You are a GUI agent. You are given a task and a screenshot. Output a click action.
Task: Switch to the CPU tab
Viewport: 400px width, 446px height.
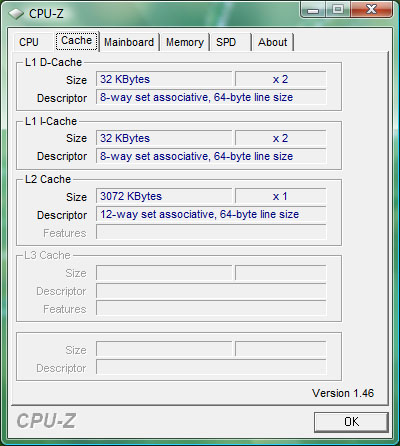(x=33, y=42)
